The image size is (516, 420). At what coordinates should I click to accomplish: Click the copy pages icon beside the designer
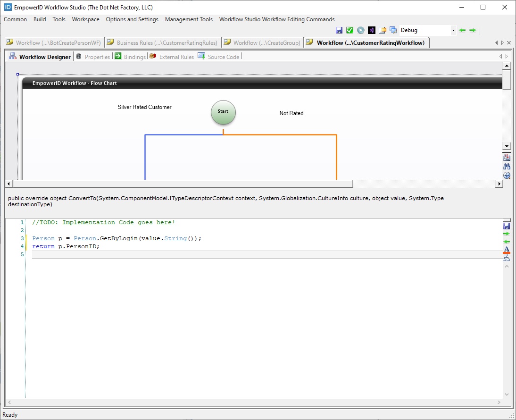pyautogui.click(x=507, y=157)
